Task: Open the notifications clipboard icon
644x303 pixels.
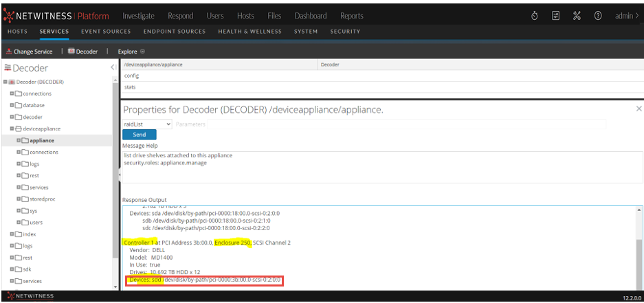Action: click(x=556, y=16)
